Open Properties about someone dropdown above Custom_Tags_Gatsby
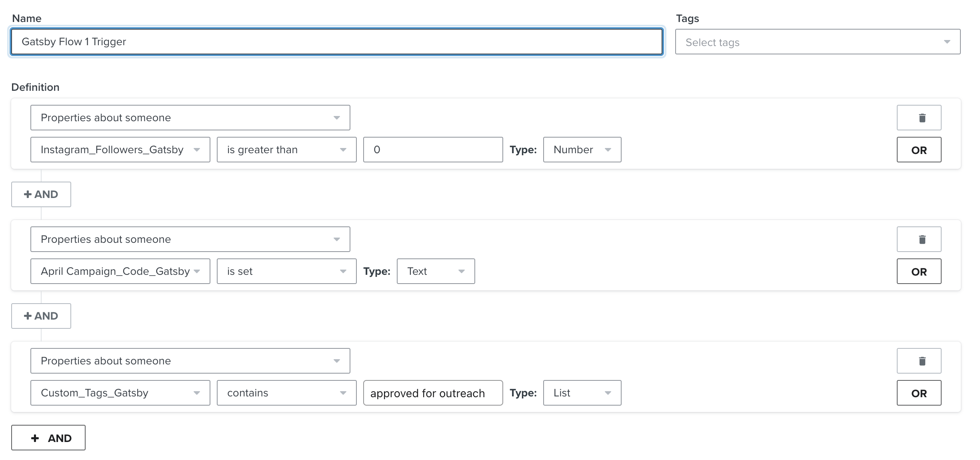 tap(190, 361)
